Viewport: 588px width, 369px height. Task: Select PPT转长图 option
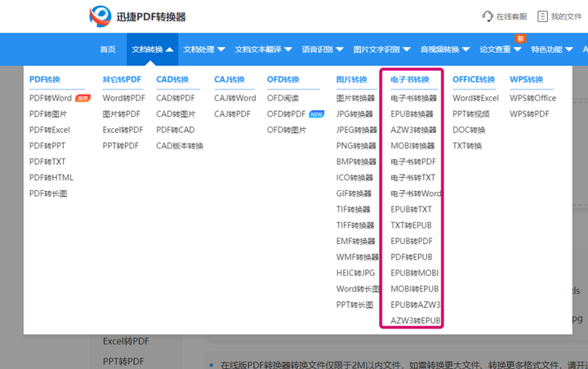[354, 305]
